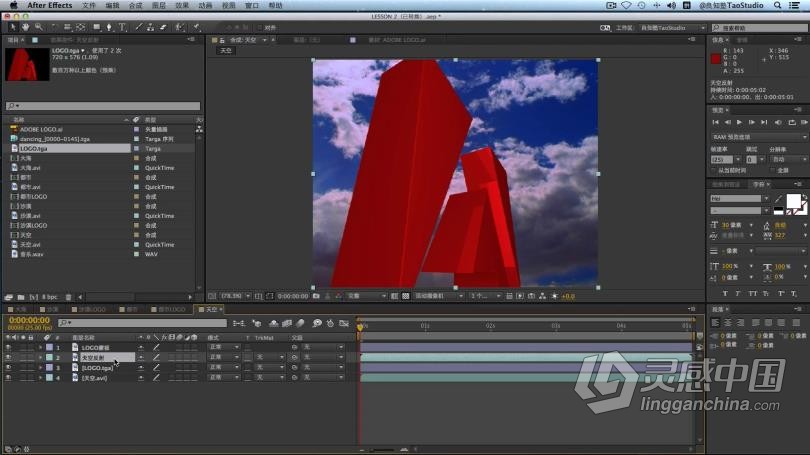
Task: Click search field in project panel
Action: pyautogui.click(x=103, y=106)
